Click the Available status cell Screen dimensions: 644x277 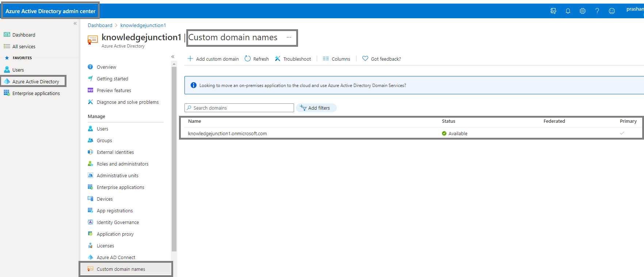(455, 133)
